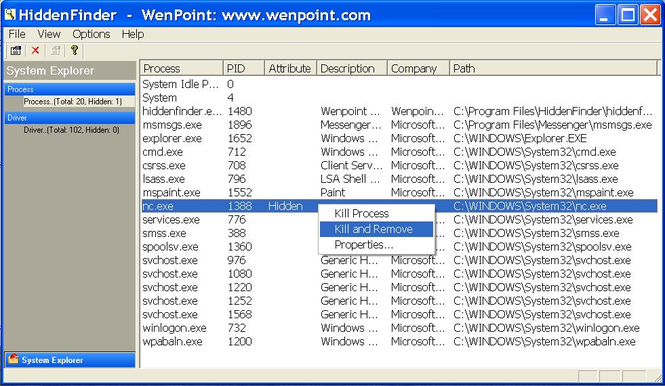Select svchost.exe with PID 1080
The height and width of the screenshot is (386, 665).
(x=399, y=274)
